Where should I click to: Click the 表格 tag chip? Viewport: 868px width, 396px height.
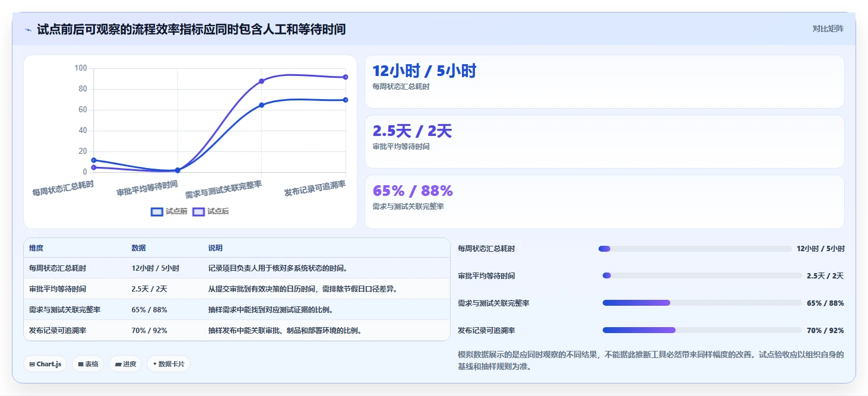point(88,364)
